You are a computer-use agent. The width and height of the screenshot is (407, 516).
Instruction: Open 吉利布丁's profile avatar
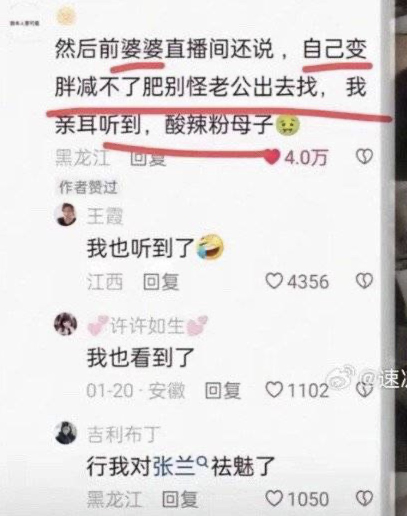click(65, 433)
